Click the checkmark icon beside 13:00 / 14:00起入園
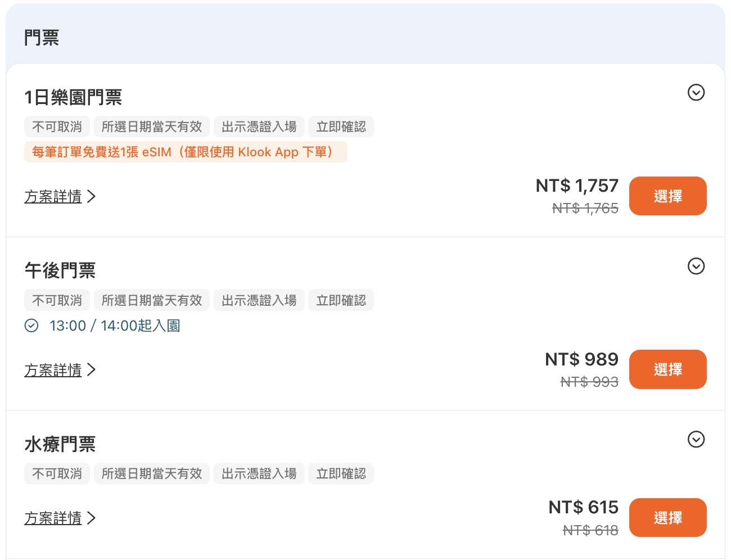 tap(31, 326)
